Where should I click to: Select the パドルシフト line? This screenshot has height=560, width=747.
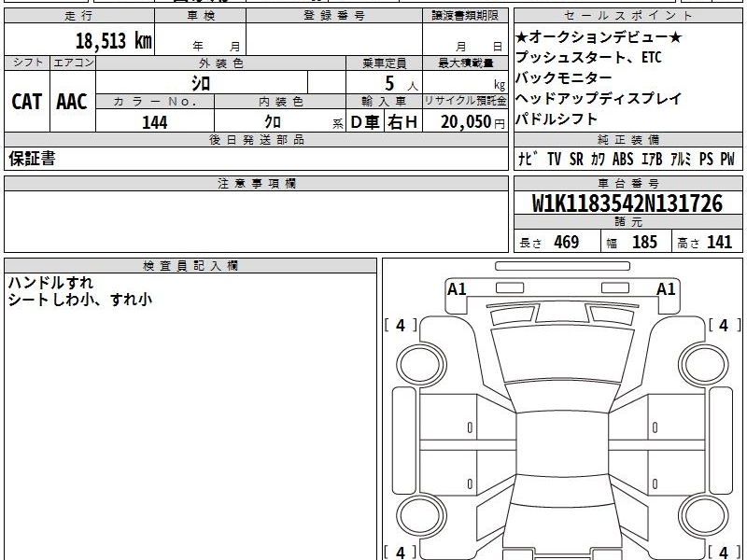pyautogui.click(x=557, y=119)
